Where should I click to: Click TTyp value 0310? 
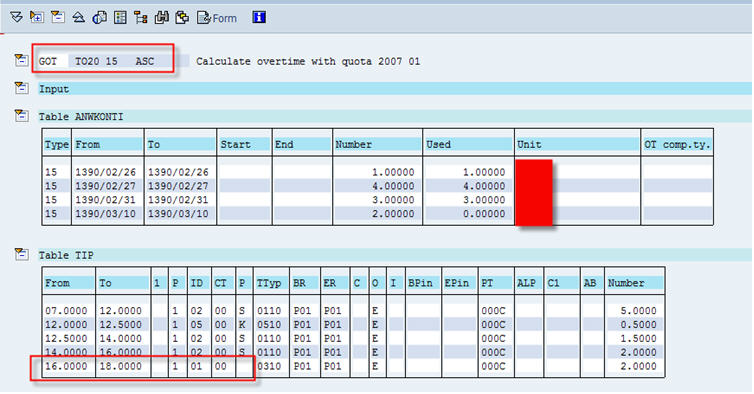[x=269, y=367]
